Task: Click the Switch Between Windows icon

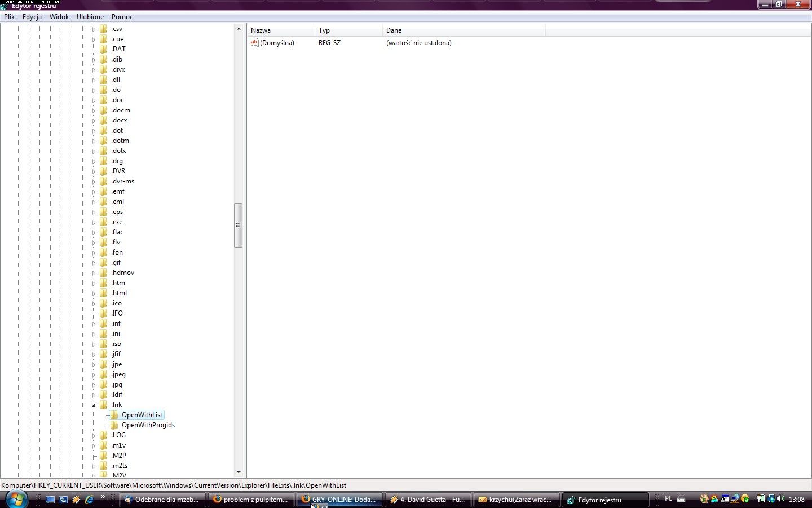Action: pos(63,500)
